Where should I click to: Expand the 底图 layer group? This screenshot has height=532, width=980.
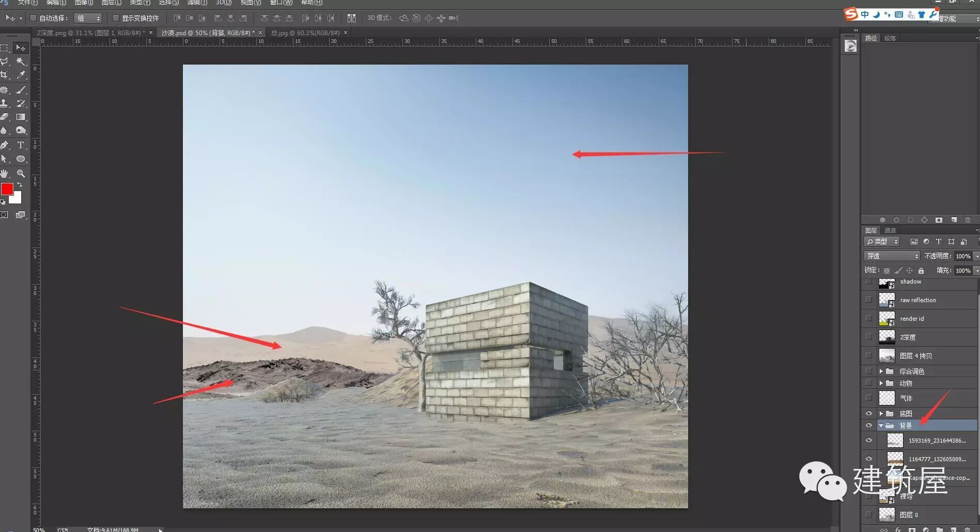(881, 414)
